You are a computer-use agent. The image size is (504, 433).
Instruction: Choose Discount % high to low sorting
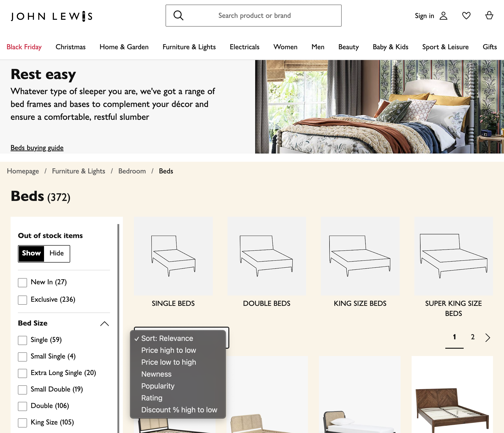179,410
